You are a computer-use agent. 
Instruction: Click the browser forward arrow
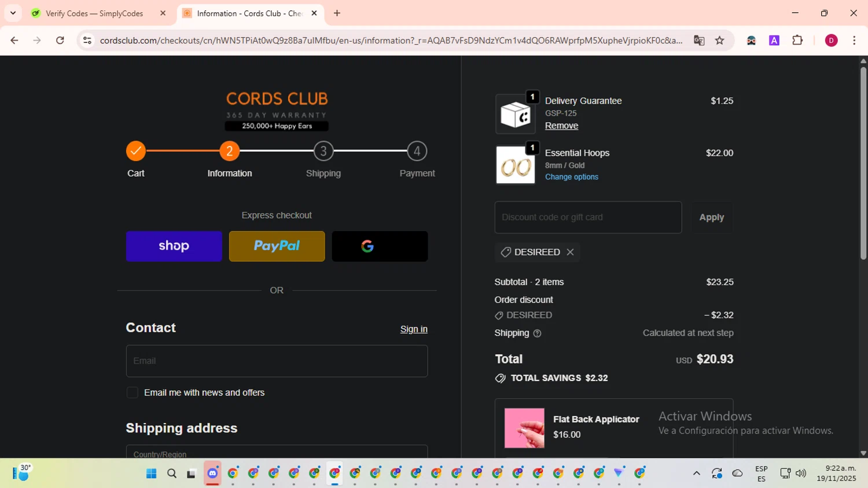pyautogui.click(x=37, y=41)
